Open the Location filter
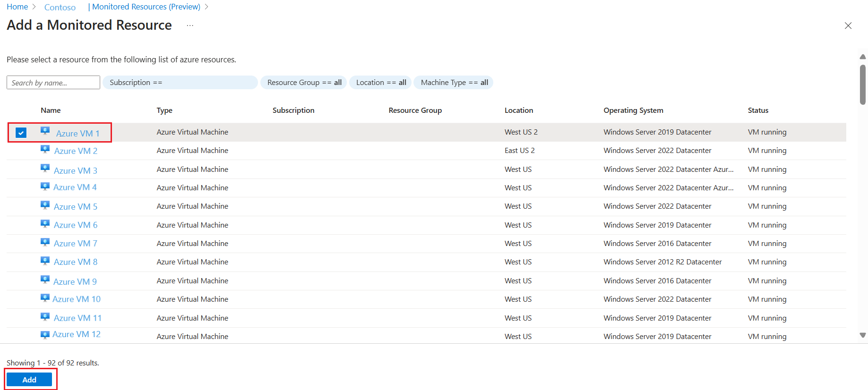The width and height of the screenshot is (868, 390). pos(381,83)
